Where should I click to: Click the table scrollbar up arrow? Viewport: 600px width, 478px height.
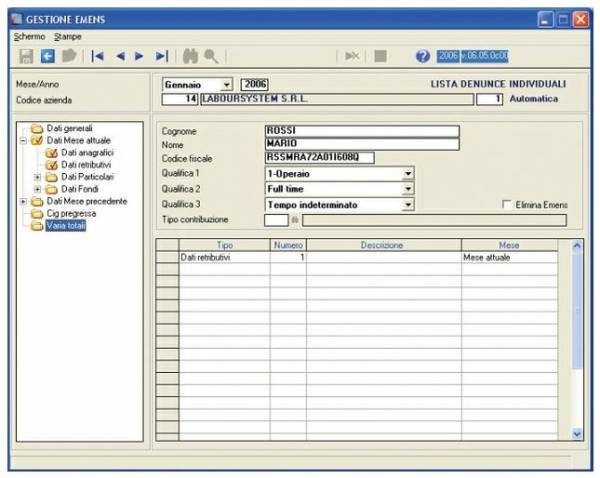point(577,245)
